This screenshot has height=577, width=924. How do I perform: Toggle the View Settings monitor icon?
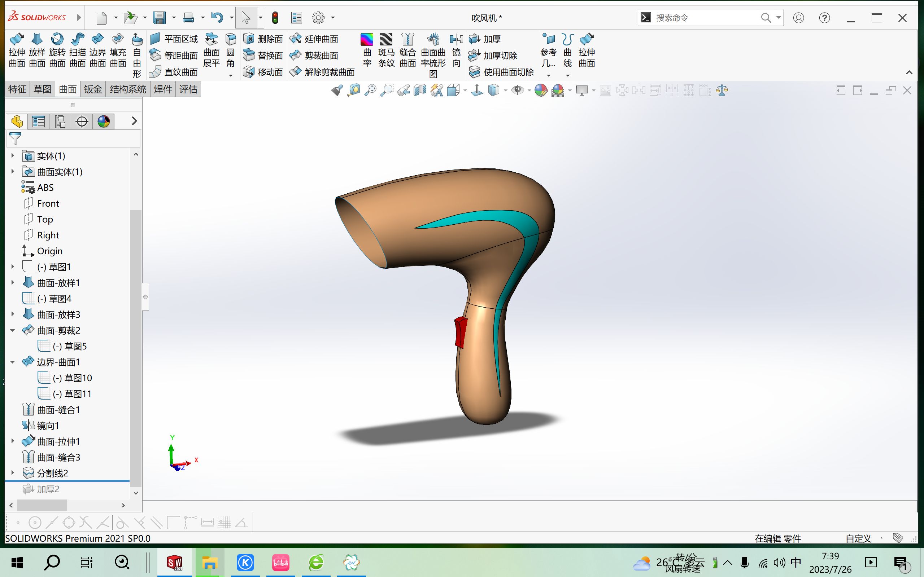pos(581,91)
